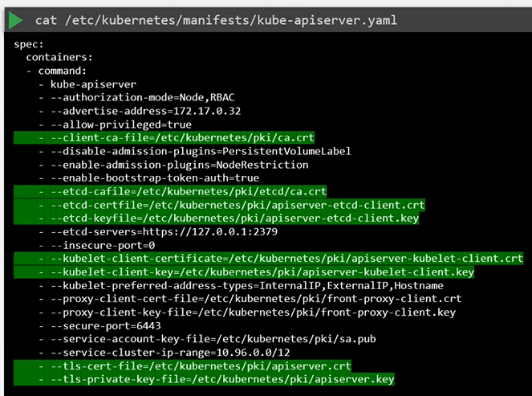
Task: Click the highlighted --kubelet-client-key line
Action: coord(261,272)
